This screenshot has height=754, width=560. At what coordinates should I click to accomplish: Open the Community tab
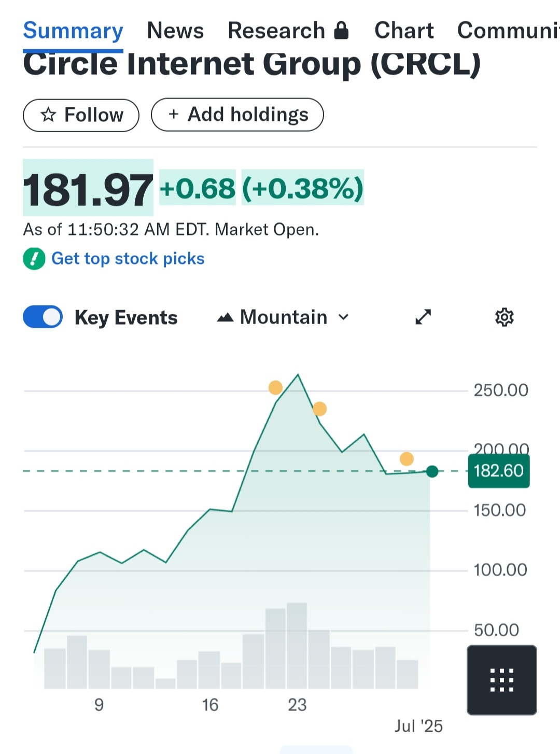[508, 31]
